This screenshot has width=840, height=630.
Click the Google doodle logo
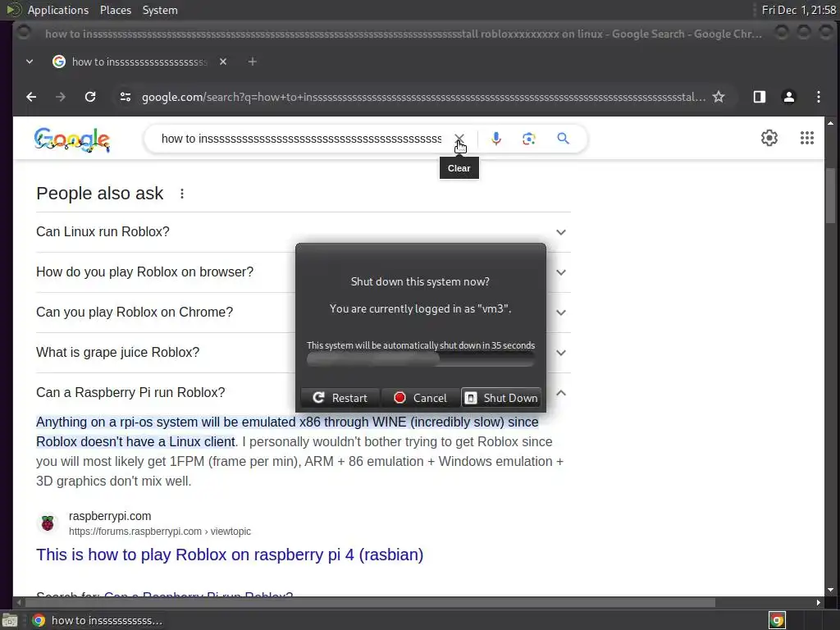click(72, 140)
